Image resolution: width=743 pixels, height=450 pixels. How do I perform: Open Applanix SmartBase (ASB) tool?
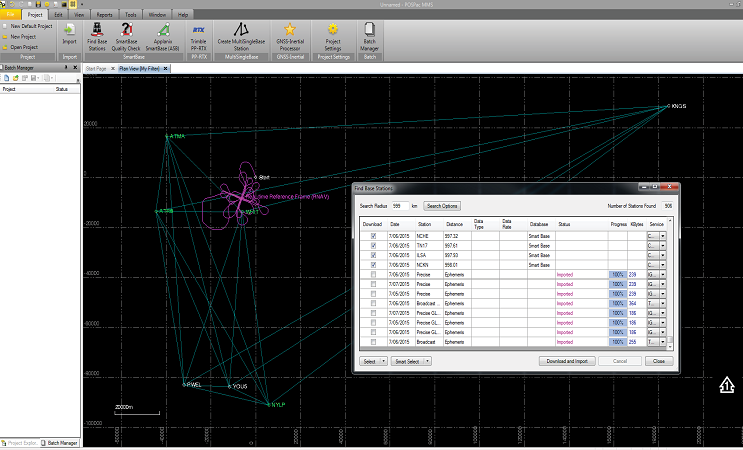163,36
